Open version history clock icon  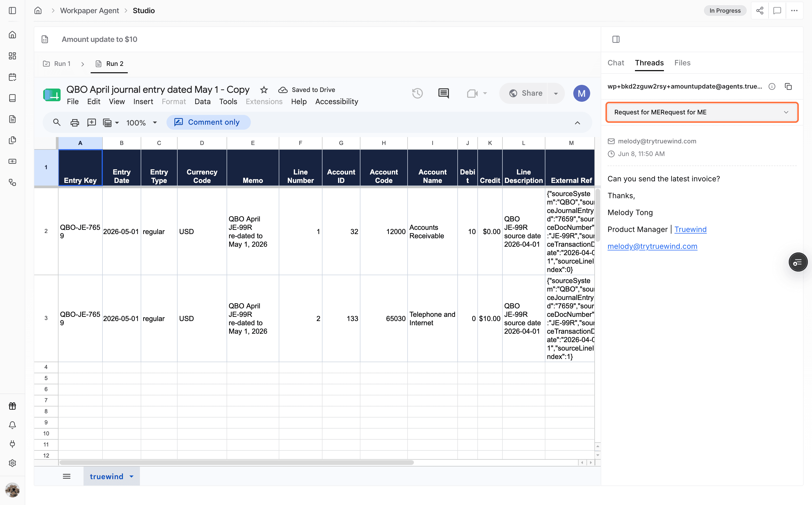click(x=417, y=93)
